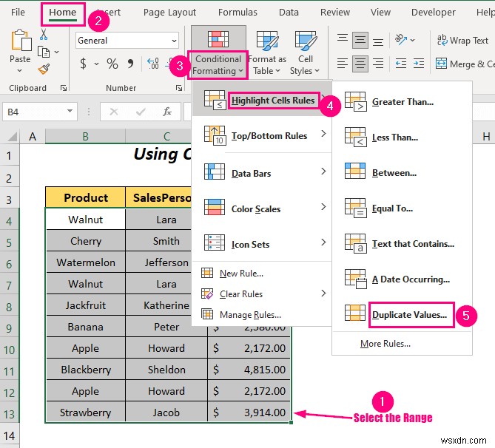Click the Orientation text angle icon
This screenshot has height=448, width=495.
[x=400, y=39]
